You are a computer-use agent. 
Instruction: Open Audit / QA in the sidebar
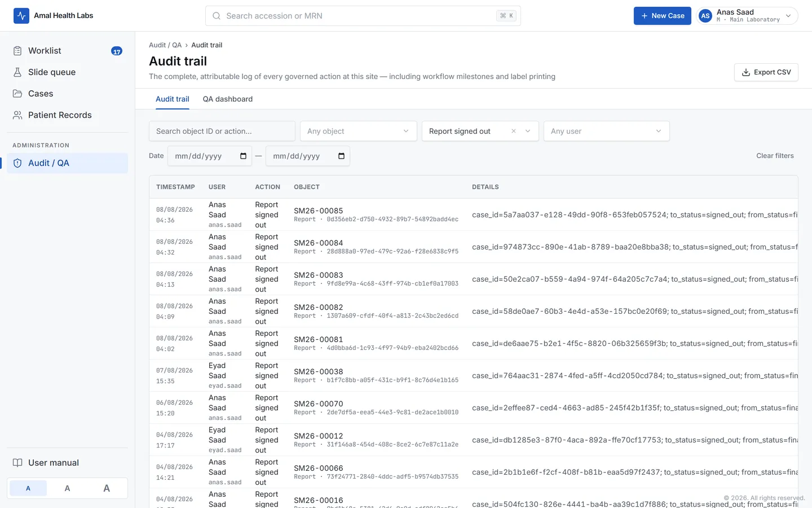pos(68,163)
